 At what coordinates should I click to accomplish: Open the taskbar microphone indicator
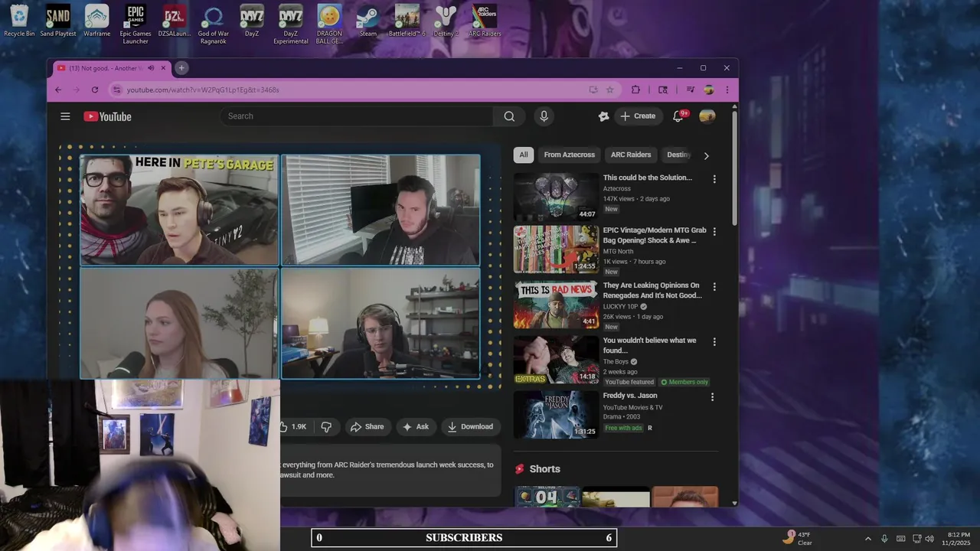884,538
